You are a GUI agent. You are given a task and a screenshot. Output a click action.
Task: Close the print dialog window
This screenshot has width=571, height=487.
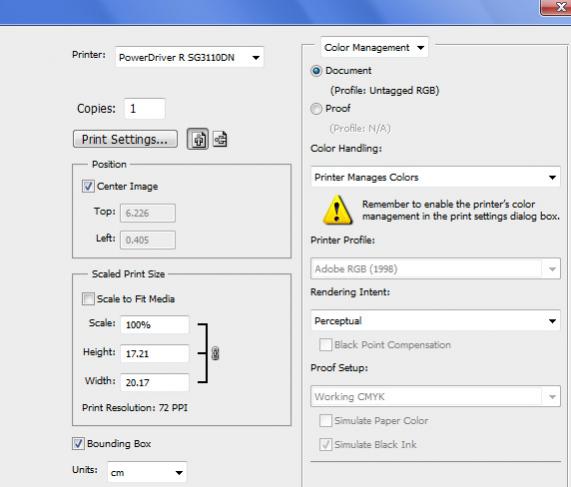pyautogui.click(x=556, y=7)
